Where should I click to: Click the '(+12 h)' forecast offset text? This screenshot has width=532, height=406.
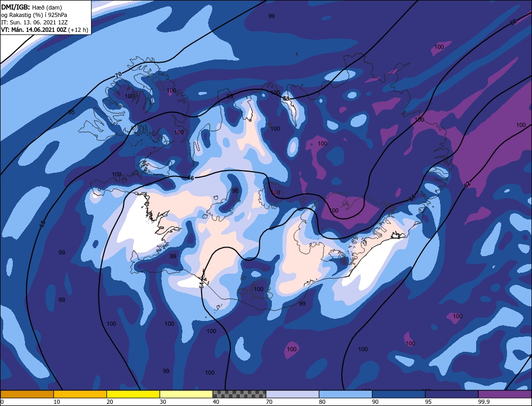[78, 30]
